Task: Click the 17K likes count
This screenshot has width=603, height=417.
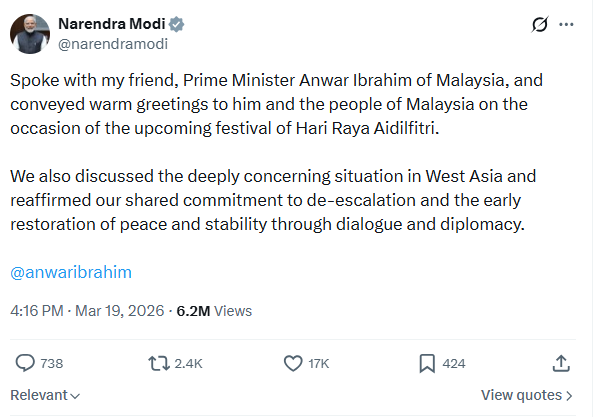Action: pos(319,363)
